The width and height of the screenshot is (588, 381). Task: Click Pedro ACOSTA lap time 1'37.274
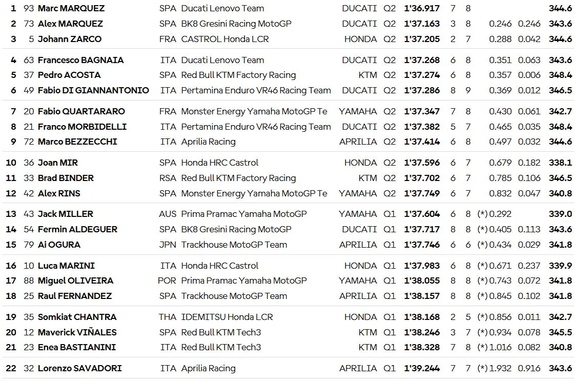pyautogui.click(x=421, y=75)
